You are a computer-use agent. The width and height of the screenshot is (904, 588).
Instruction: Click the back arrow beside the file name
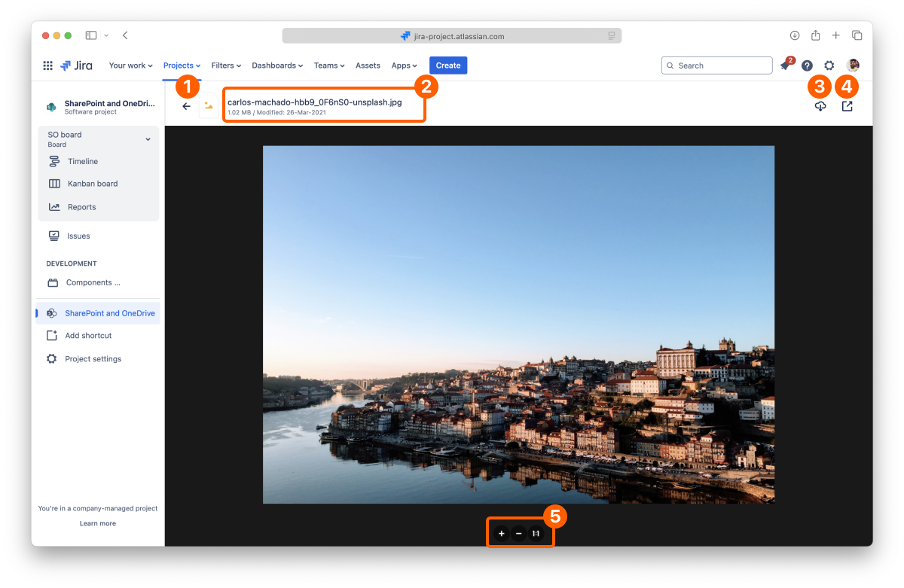tap(187, 106)
